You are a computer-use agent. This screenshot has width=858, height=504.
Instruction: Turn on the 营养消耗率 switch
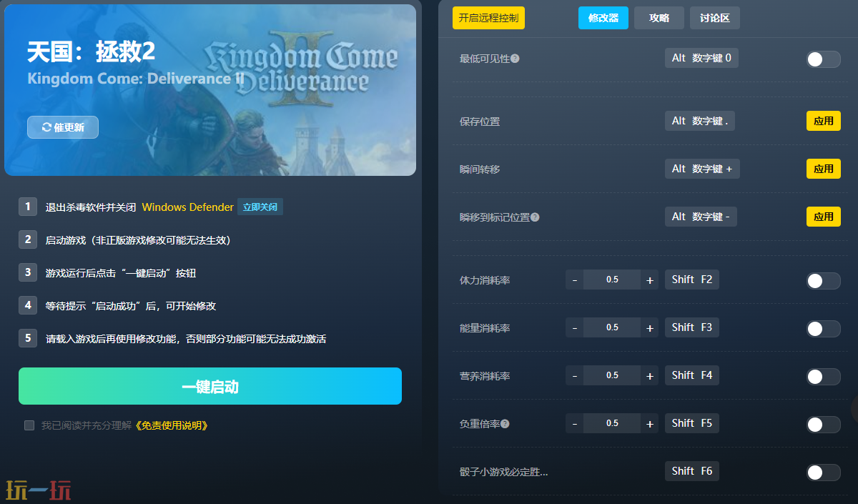tap(823, 377)
